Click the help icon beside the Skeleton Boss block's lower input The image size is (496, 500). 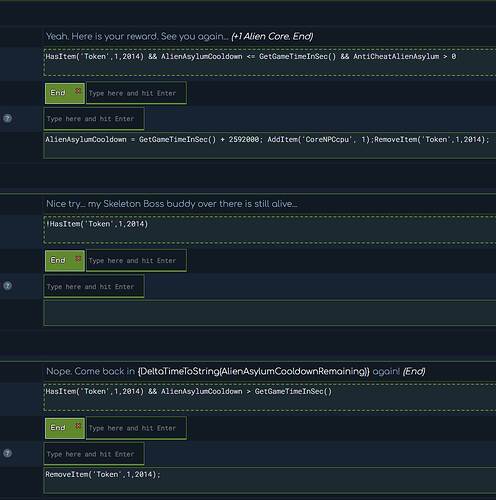coord(7,285)
